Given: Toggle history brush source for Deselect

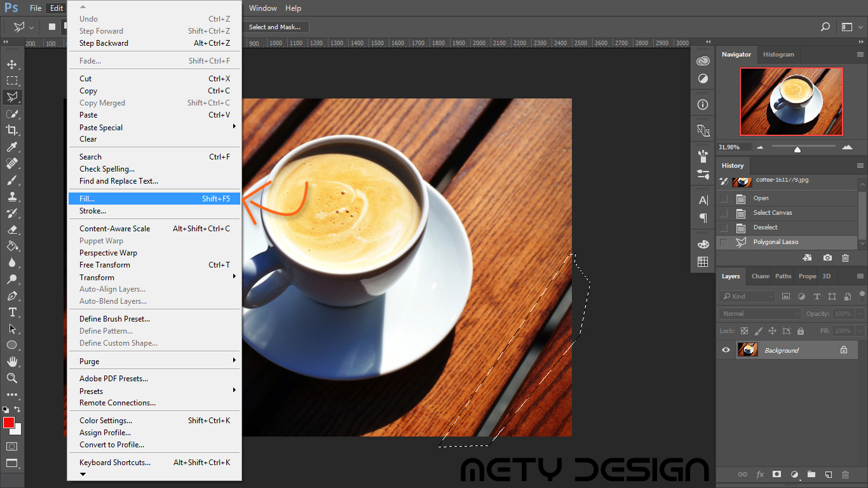Looking at the screenshot, I should pos(724,228).
